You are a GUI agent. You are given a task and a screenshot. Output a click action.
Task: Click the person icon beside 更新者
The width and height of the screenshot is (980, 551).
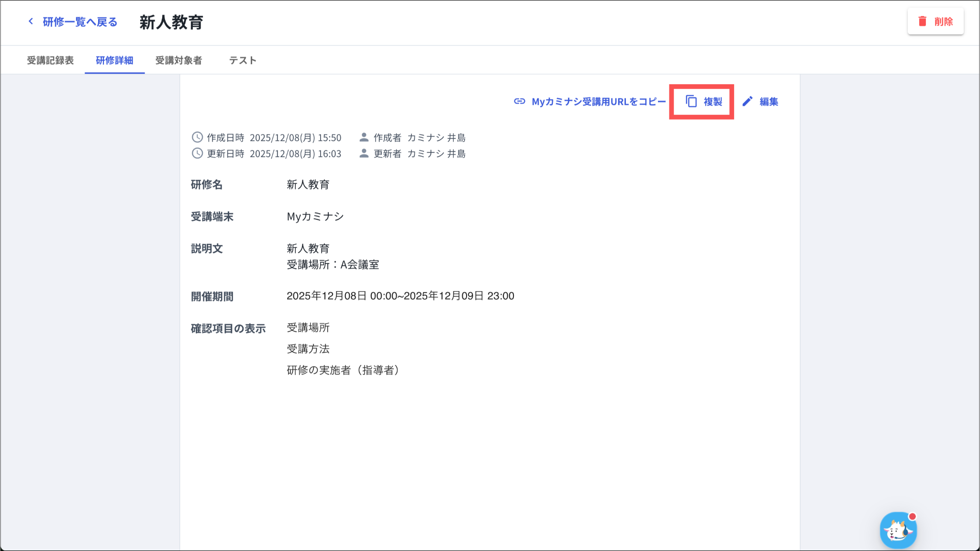pyautogui.click(x=364, y=153)
